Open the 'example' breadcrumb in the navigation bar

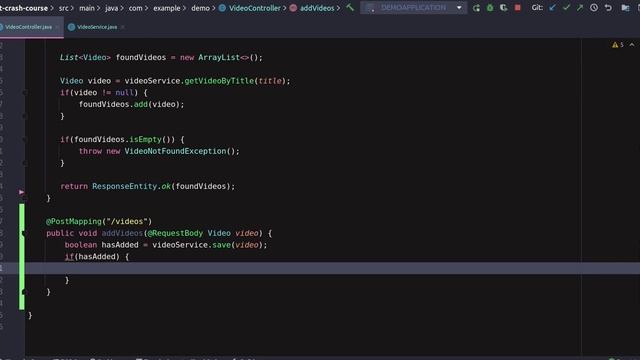click(167, 8)
